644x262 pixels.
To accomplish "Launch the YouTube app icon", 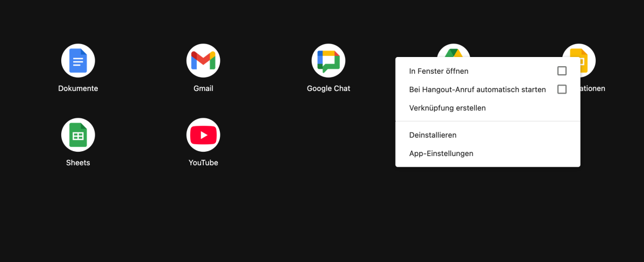I will pyautogui.click(x=203, y=135).
